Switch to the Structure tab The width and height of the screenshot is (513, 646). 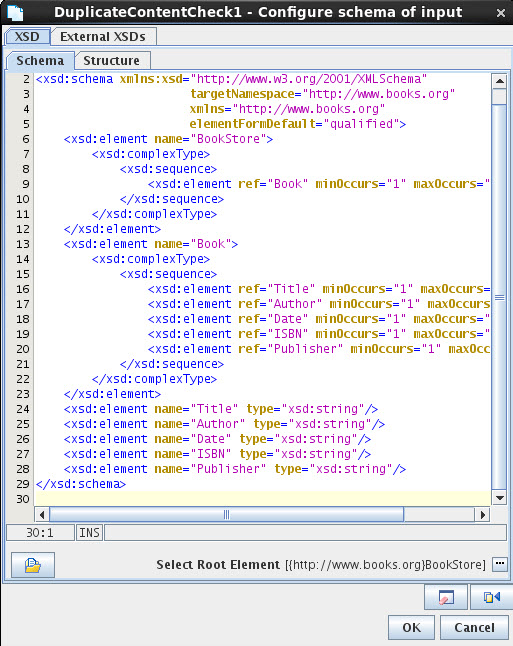(x=112, y=61)
